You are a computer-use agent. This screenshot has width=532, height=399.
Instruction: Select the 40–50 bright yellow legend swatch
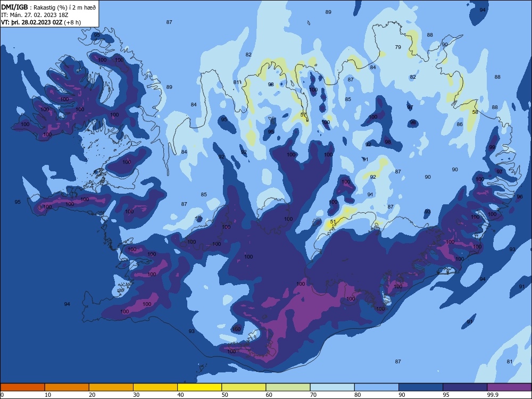199,387
